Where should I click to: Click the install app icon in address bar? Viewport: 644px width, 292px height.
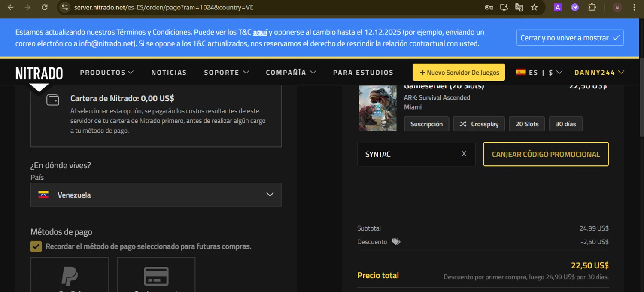(x=504, y=7)
